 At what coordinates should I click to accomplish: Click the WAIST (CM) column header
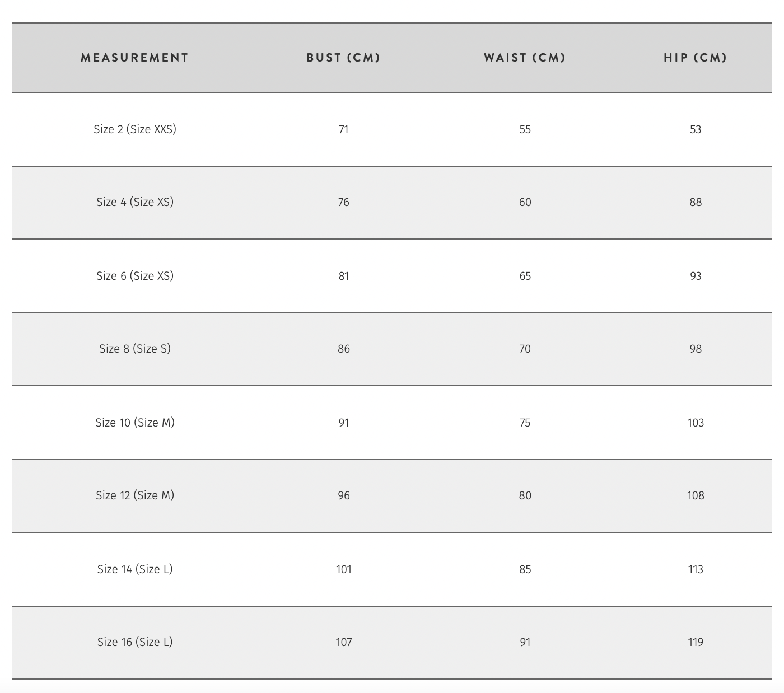pos(525,58)
